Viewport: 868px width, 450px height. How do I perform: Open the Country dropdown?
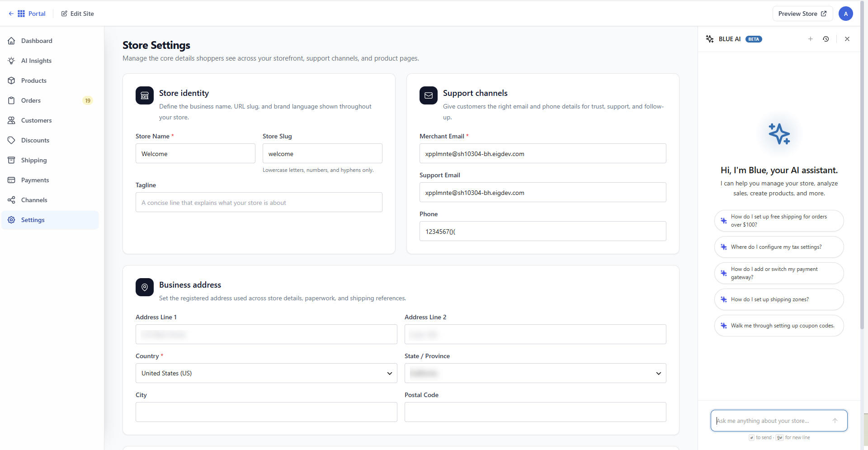[266, 373]
